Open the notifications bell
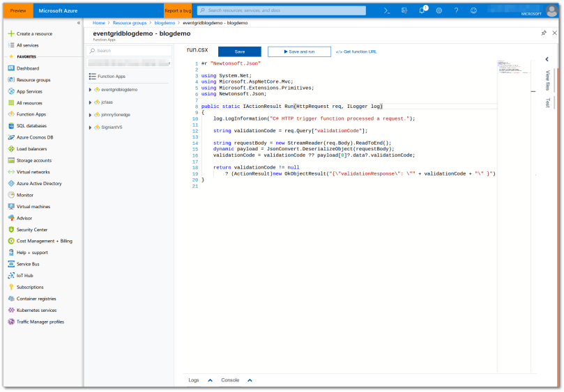 (x=422, y=10)
